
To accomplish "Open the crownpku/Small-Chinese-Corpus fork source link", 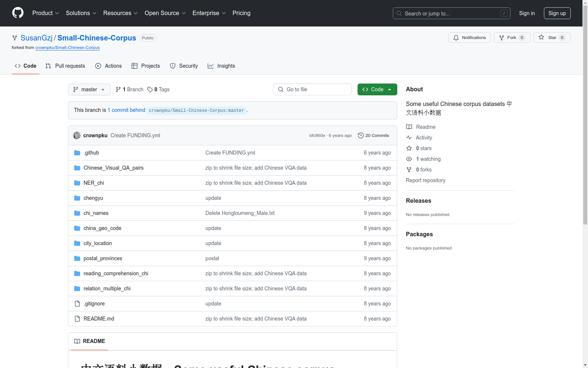I will click(68, 47).
